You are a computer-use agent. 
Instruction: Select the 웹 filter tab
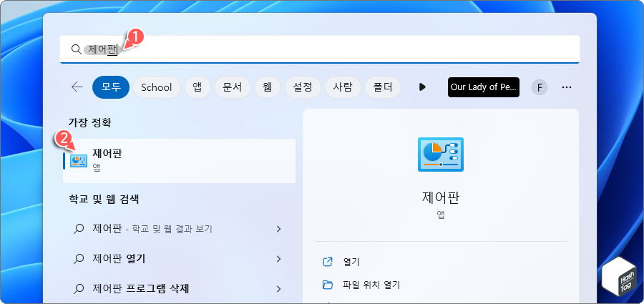pos(268,87)
